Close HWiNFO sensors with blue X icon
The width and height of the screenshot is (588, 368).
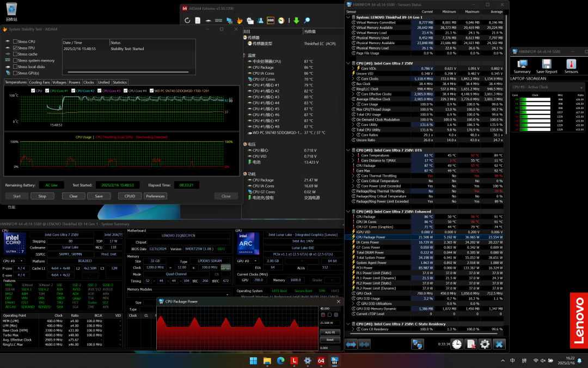pos(499,344)
